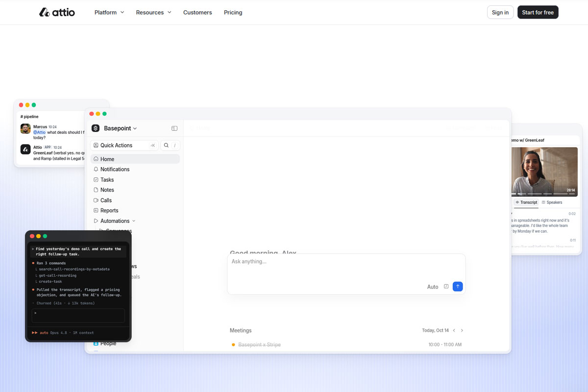588x392 pixels.
Task: Click the Notifications bell icon
Action: (x=96, y=170)
